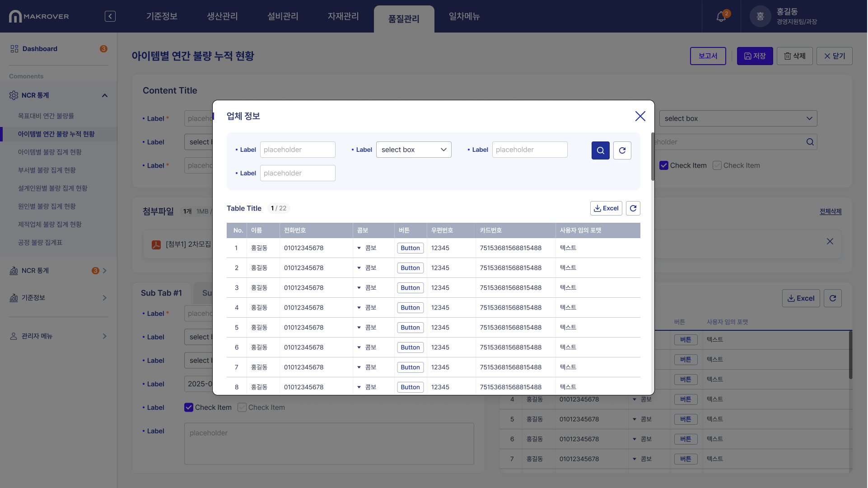Click the Dashboard grid icon
The height and width of the screenshot is (488, 868).
14,49
